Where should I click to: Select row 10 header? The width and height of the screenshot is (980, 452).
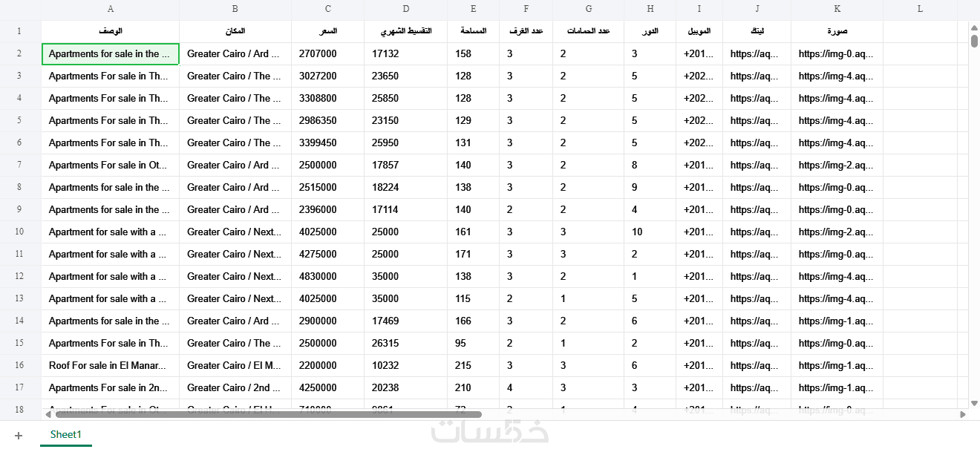[20, 232]
